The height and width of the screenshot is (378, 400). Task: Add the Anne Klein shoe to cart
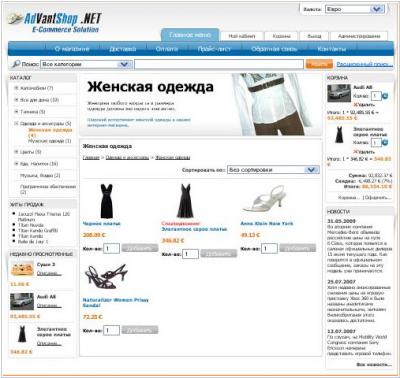tap(297, 248)
